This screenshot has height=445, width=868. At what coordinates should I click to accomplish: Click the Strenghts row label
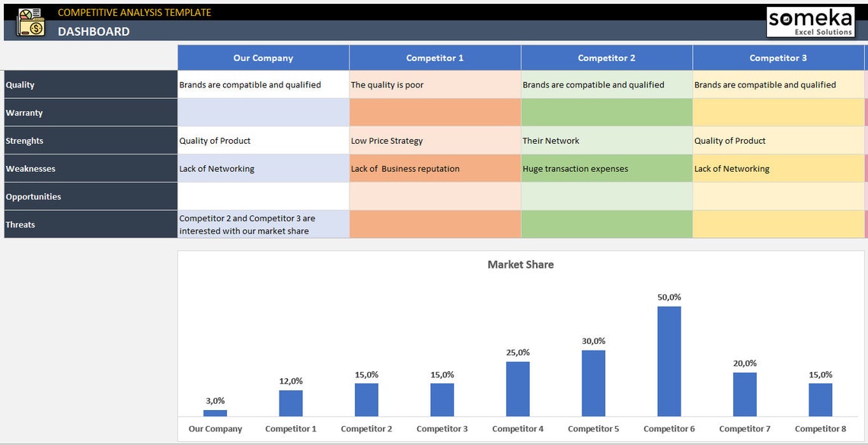pyautogui.click(x=25, y=140)
